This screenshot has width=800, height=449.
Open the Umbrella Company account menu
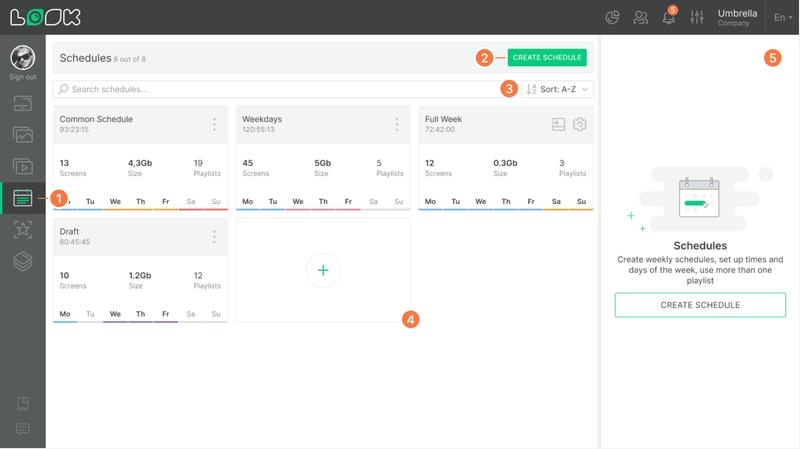(737, 17)
